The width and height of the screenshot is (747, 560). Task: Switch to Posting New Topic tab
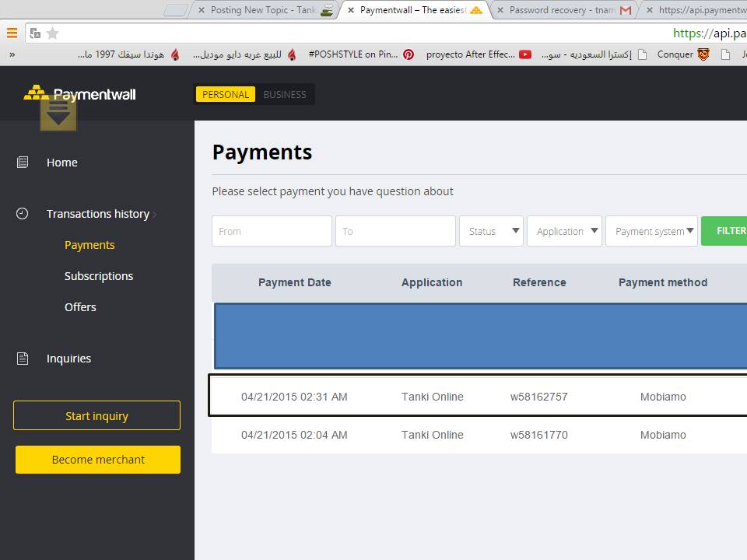[x=265, y=10]
